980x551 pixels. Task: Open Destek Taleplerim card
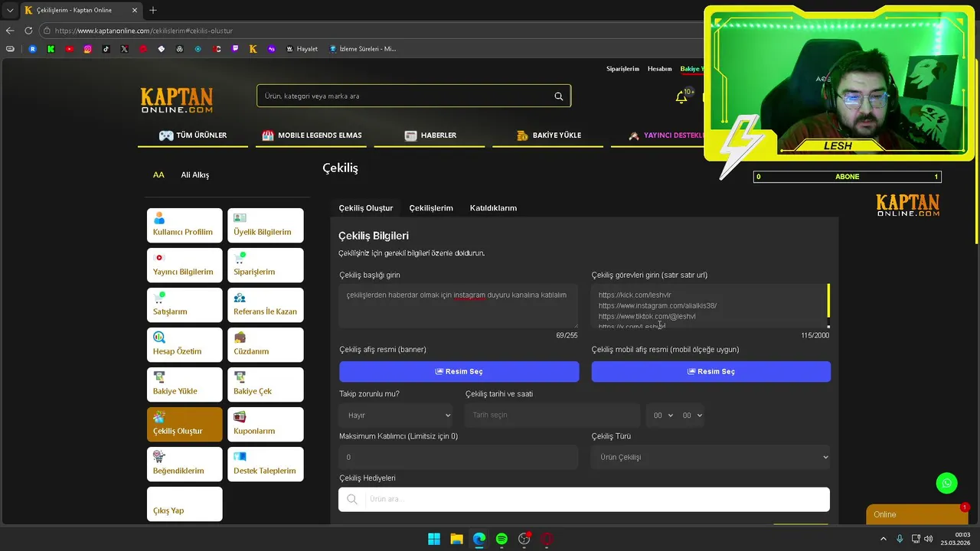click(266, 464)
